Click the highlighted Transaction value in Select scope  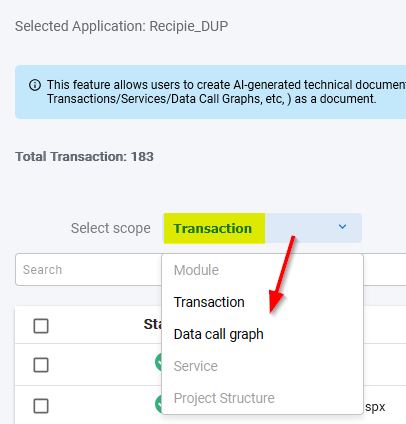[x=213, y=229]
